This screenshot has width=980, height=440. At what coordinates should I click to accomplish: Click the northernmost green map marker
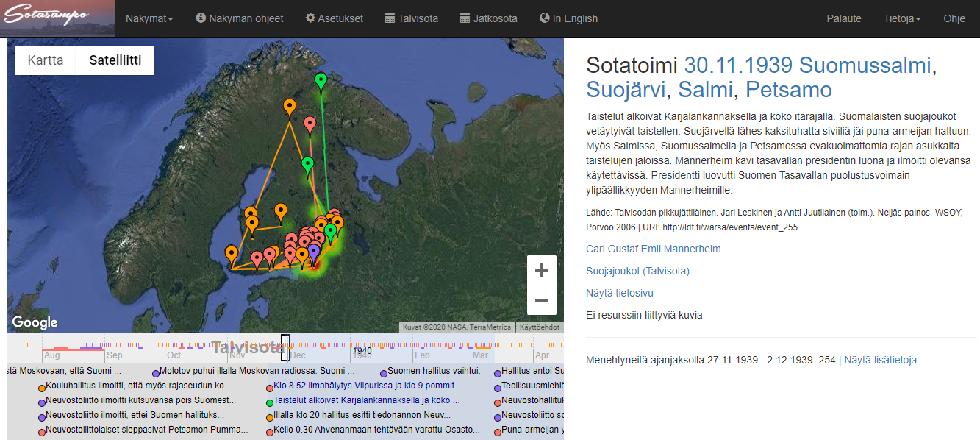[321, 81]
